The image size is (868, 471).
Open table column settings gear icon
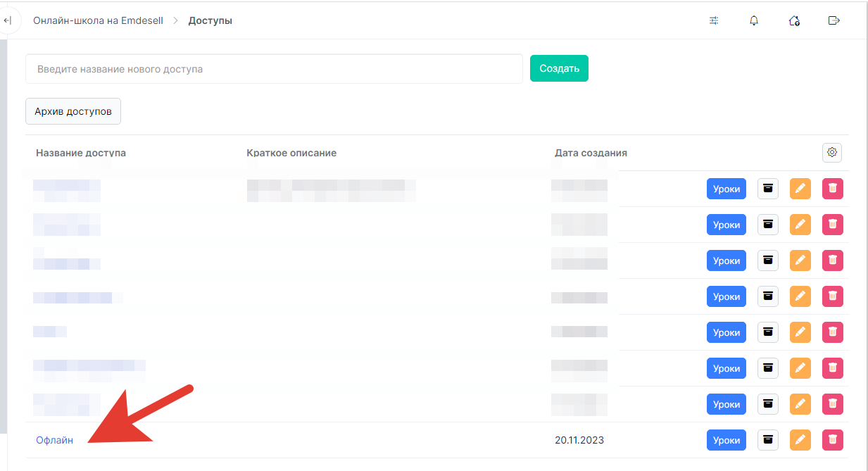pos(832,152)
